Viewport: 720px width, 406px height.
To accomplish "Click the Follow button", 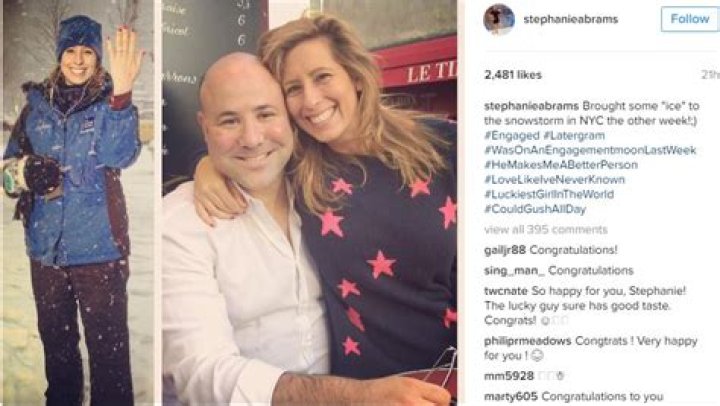I will tap(690, 19).
